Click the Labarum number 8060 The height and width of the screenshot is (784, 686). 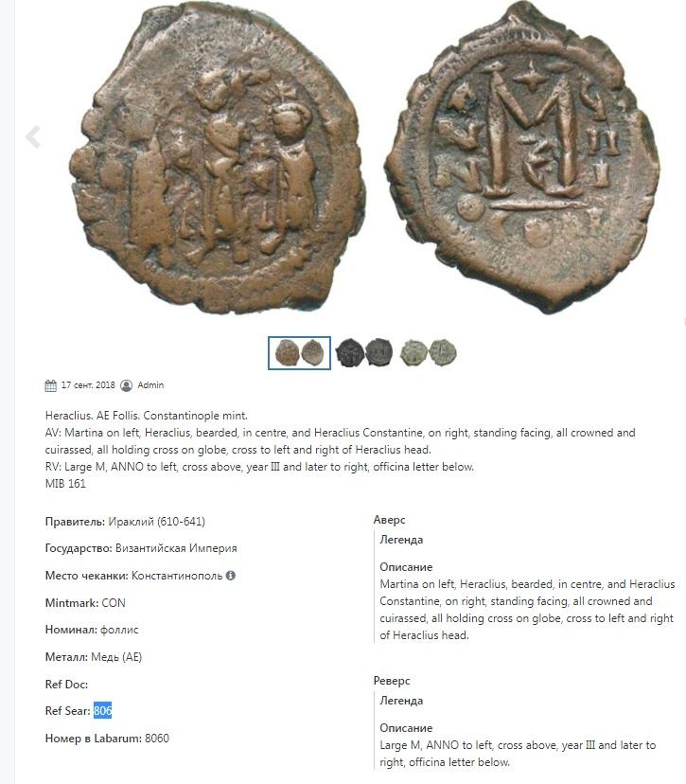coord(157,738)
